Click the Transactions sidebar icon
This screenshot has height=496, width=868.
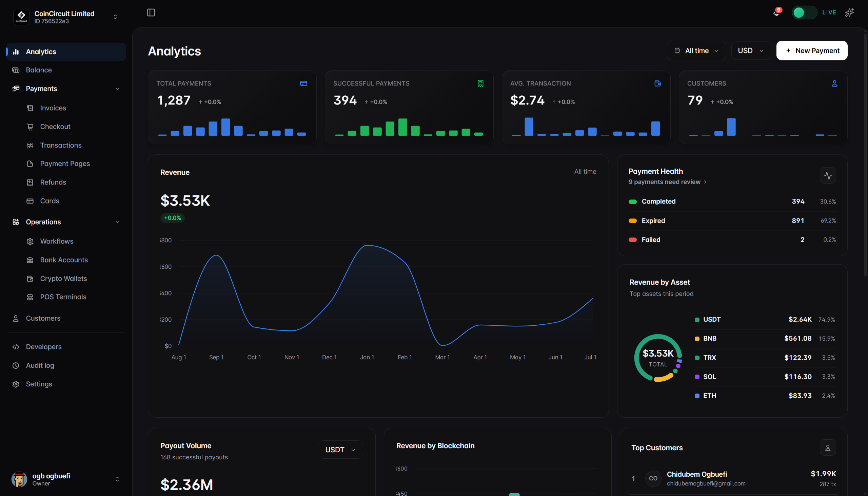pos(30,145)
